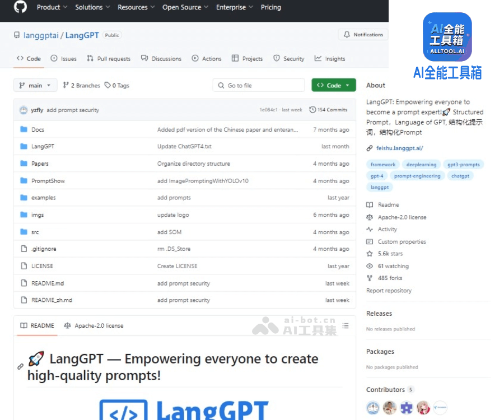The width and height of the screenshot is (504, 420).
Task: Go to the Pricing page
Action: tap(270, 7)
